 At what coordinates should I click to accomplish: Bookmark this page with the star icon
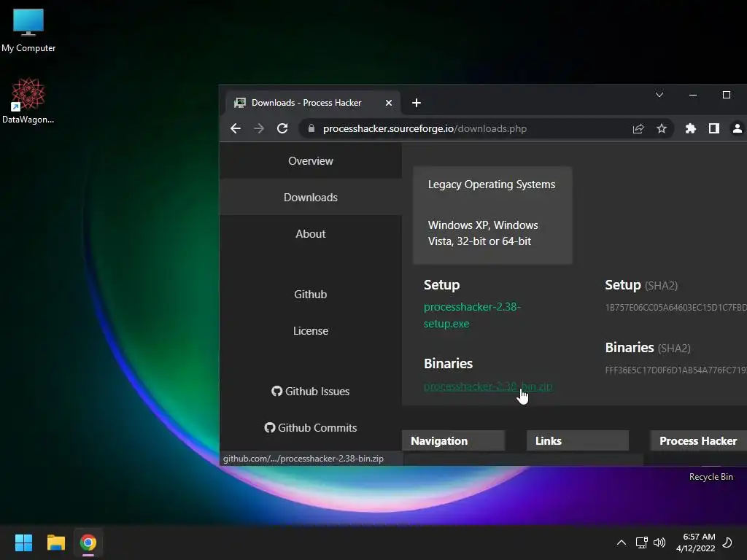(x=662, y=128)
